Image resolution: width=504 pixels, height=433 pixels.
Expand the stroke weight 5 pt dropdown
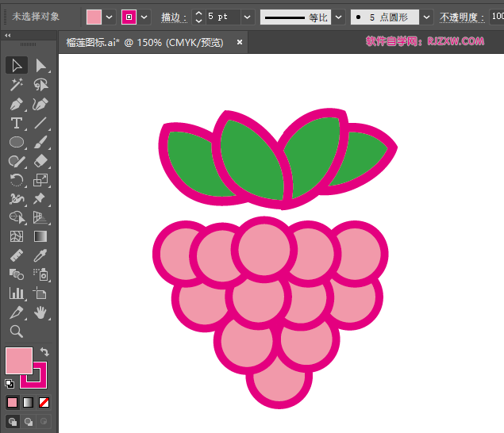tap(247, 17)
